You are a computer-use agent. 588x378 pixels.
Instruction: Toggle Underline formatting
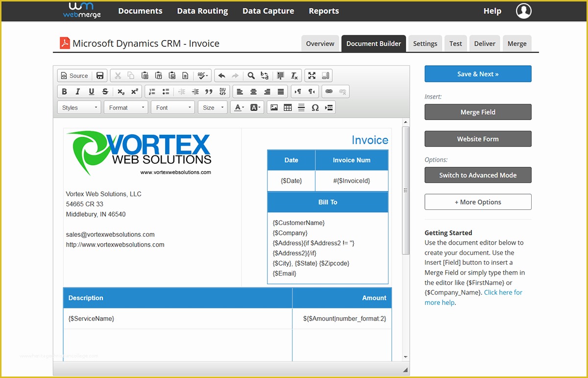coord(91,92)
